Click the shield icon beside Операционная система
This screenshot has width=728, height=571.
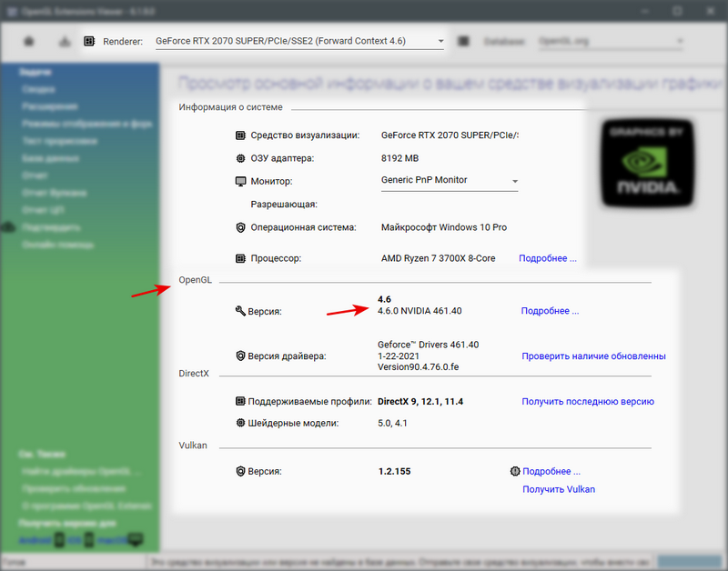(240, 227)
